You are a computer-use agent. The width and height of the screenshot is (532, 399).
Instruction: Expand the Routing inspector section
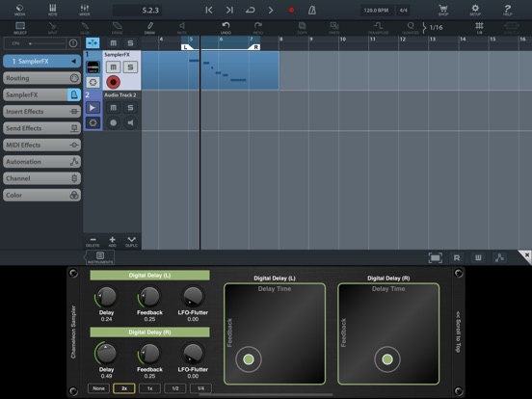click(42, 78)
